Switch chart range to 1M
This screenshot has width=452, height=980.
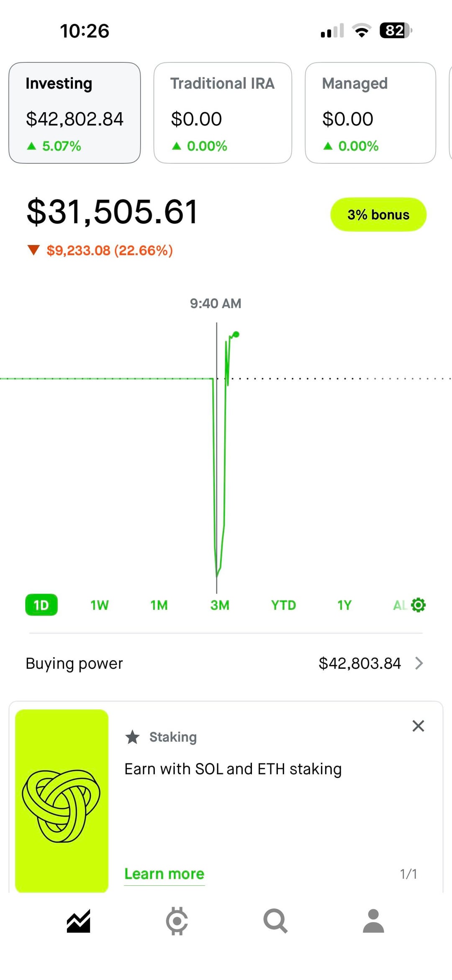click(x=159, y=605)
